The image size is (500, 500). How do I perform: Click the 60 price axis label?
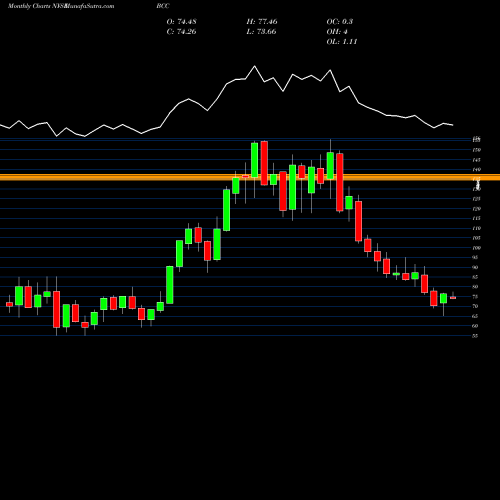(476, 326)
